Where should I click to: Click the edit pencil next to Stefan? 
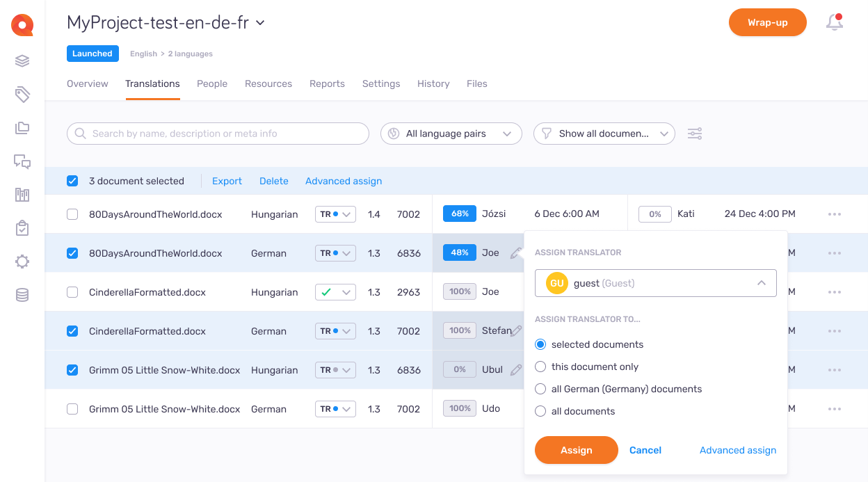click(515, 330)
